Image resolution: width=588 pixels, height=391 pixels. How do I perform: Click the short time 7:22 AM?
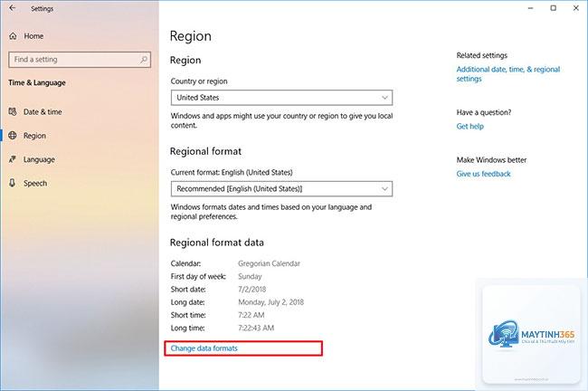click(251, 315)
